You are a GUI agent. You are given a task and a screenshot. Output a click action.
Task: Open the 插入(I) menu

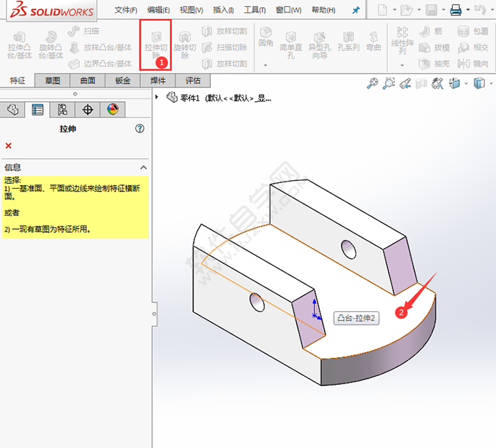pos(223,10)
